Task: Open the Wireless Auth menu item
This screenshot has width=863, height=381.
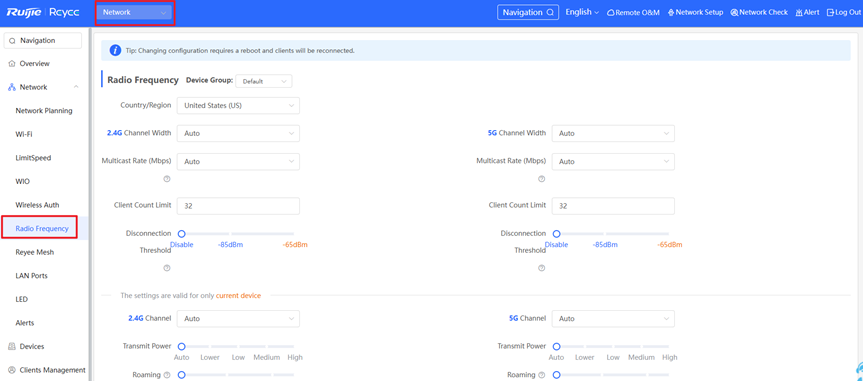Action: coord(37,205)
